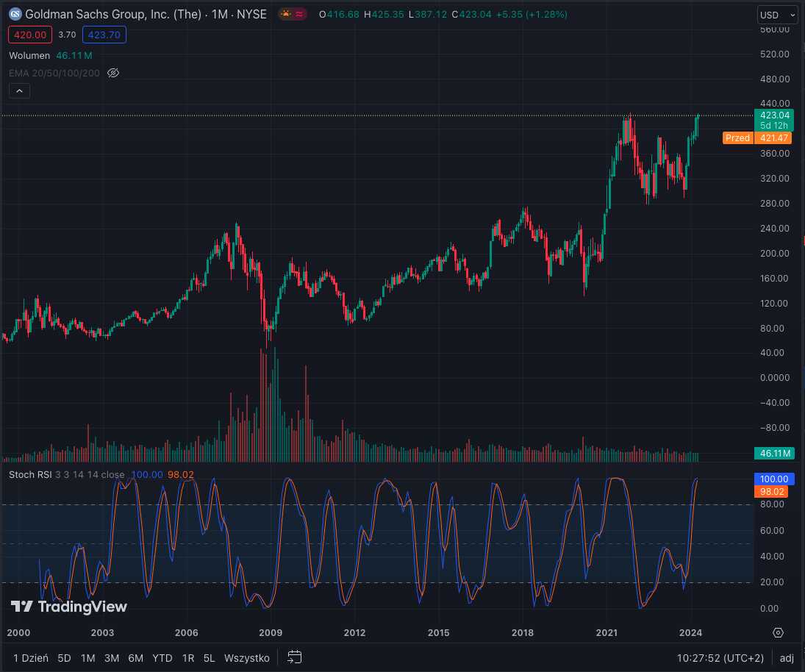Image resolution: width=805 pixels, height=672 pixels.
Task: Click the Stoch RSI indicator label
Action: click(30, 474)
